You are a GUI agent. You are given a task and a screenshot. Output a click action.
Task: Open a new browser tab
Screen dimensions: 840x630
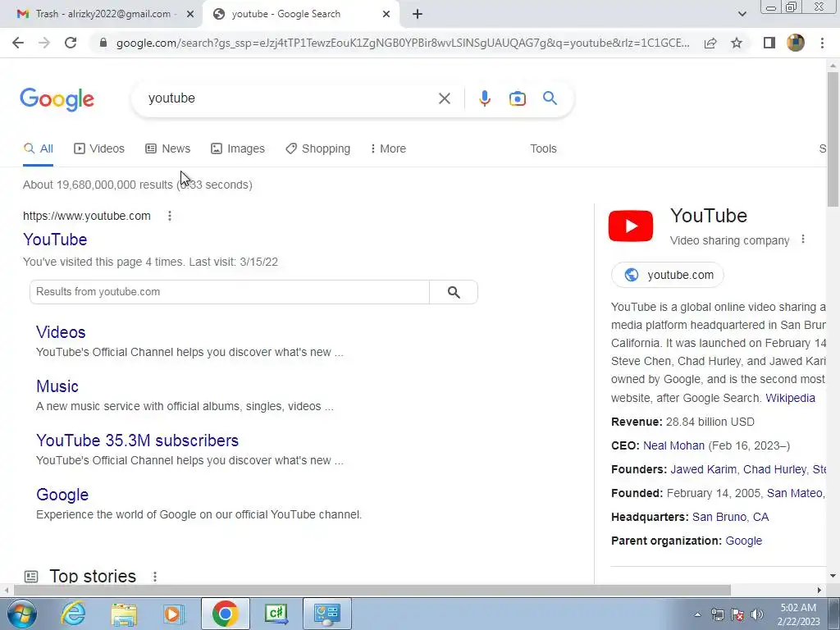coord(418,14)
